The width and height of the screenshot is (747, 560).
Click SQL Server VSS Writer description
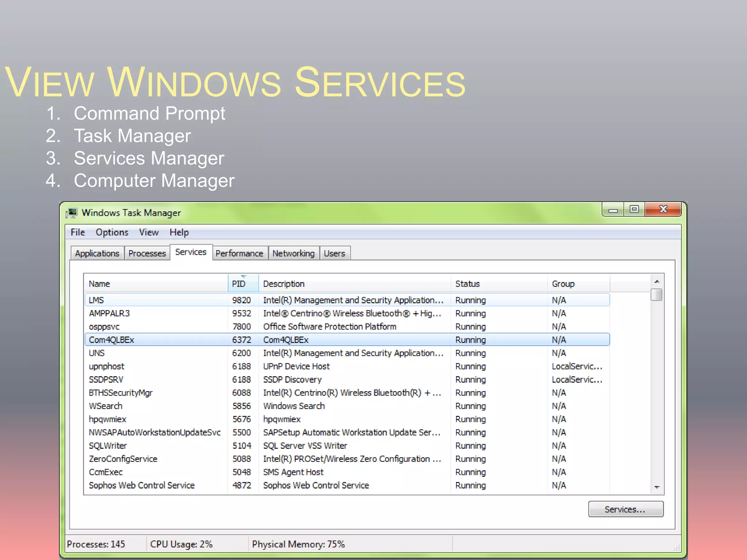[x=305, y=446]
